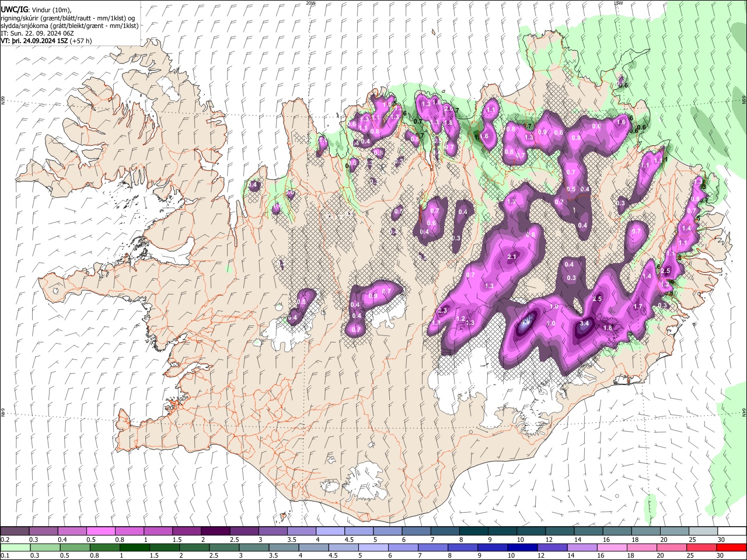Viewport: 747px width, 560px height.
Task: Click the 'slydda/snjókoma' legend description line
Action: [x=70, y=26]
